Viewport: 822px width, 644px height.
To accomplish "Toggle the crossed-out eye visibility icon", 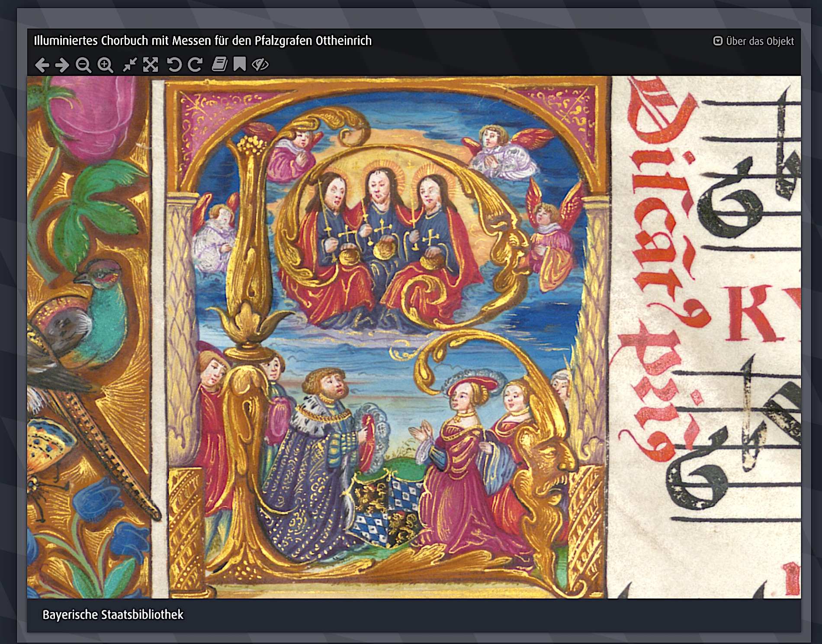I will click(260, 64).
